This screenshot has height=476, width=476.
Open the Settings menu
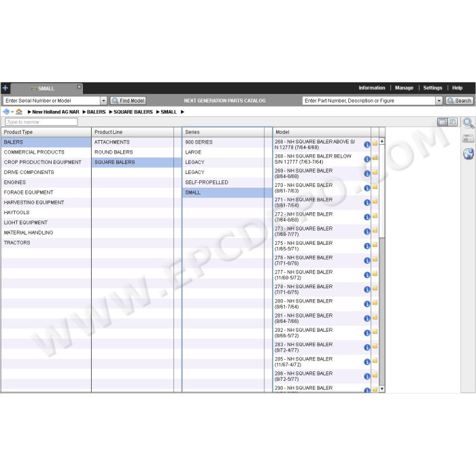(x=432, y=88)
